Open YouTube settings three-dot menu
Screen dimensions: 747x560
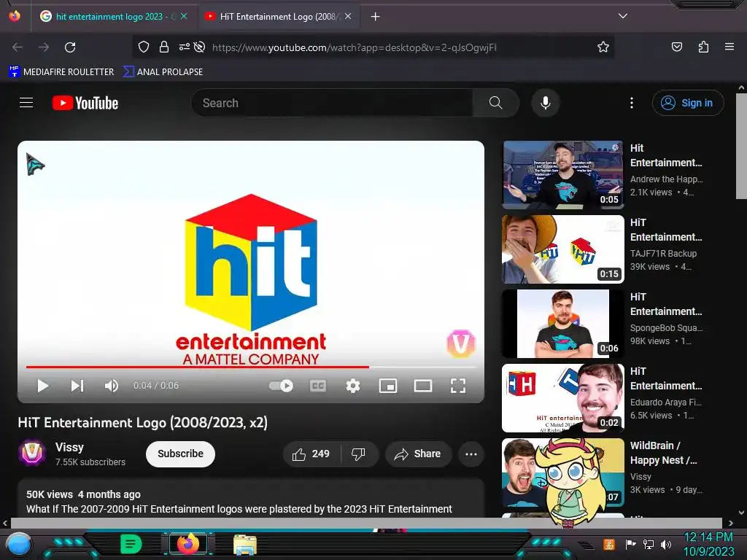click(632, 103)
